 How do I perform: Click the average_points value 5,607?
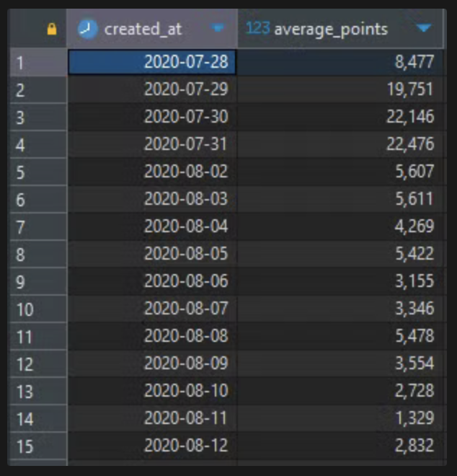340,171
